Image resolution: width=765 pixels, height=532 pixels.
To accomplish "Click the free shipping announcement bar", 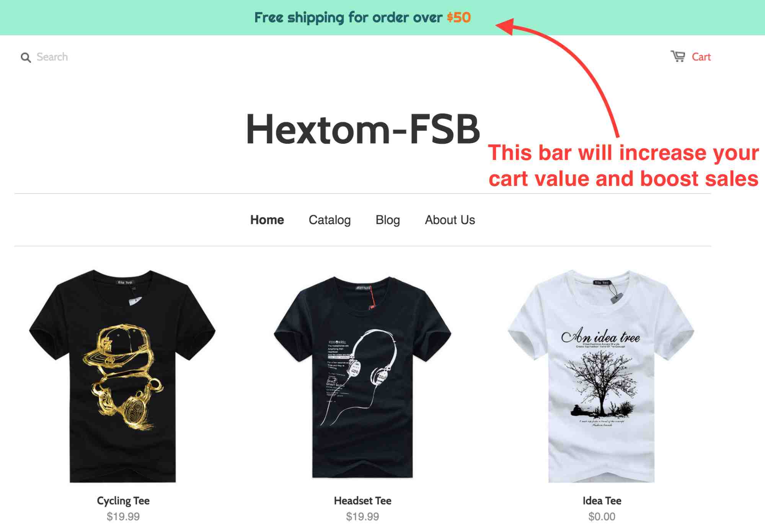I will (382, 18).
